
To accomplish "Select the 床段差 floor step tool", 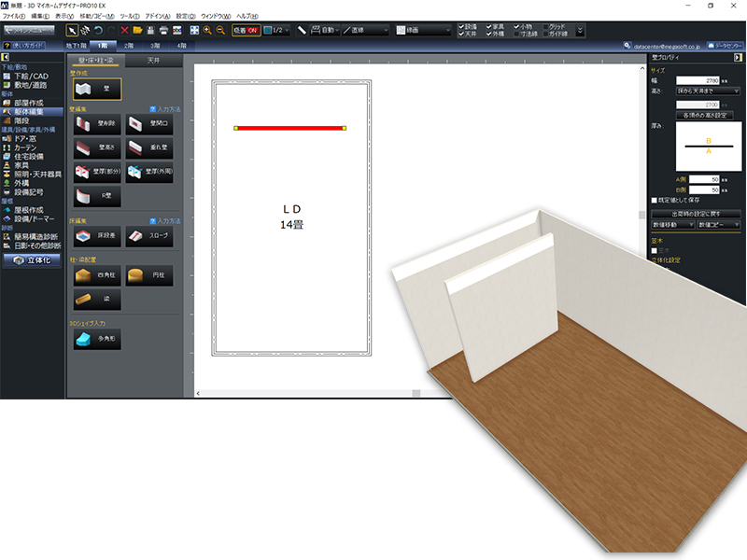I will (x=96, y=237).
